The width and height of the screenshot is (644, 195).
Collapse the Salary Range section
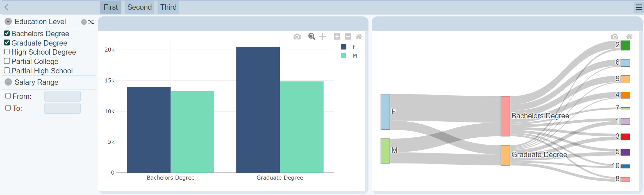pos(8,82)
